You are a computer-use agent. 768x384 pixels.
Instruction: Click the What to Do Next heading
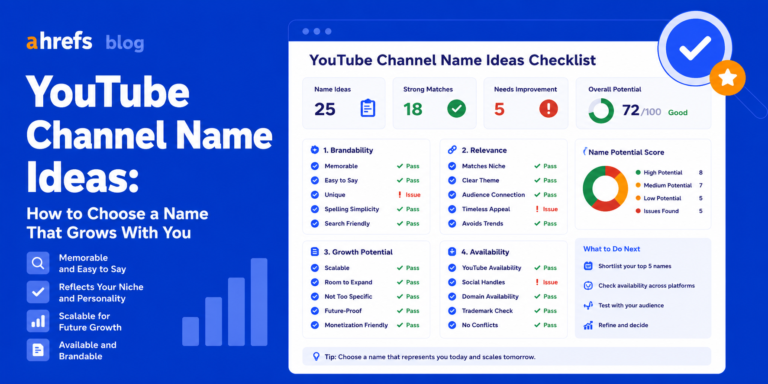(611, 249)
